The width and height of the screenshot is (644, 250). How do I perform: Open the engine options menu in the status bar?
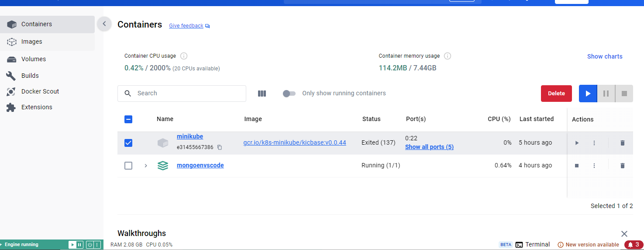coord(97,245)
